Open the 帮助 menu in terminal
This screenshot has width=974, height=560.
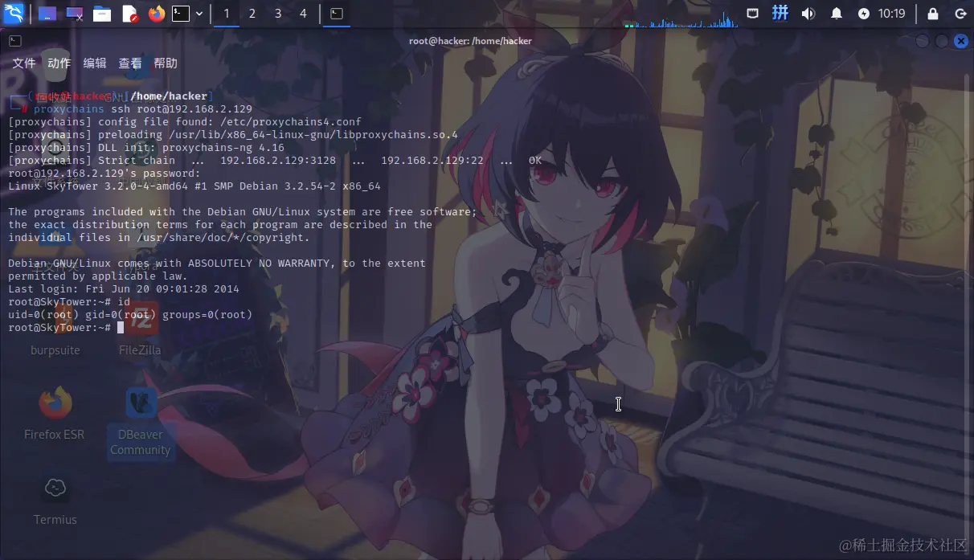tap(166, 63)
